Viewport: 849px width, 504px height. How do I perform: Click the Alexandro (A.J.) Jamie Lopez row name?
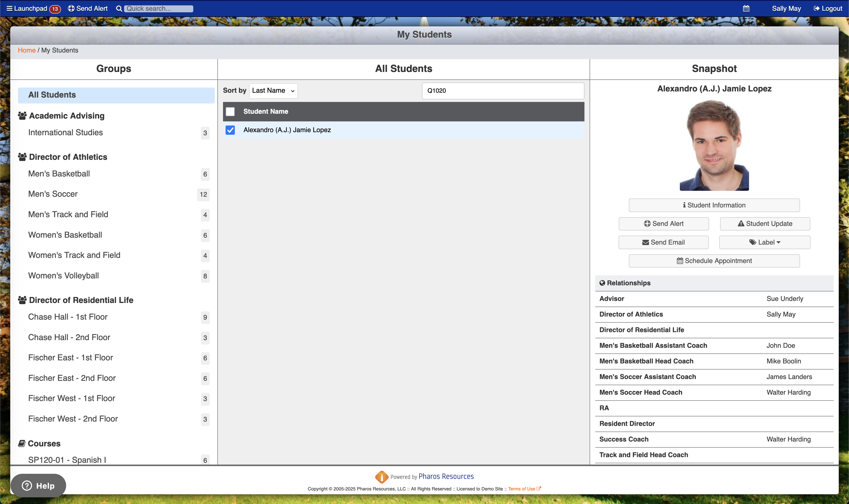pyautogui.click(x=287, y=130)
